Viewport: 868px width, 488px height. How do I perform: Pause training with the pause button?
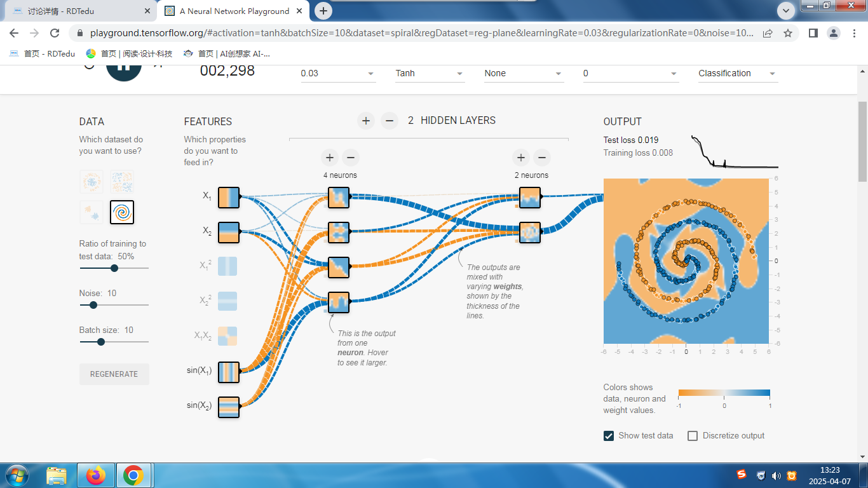tap(124, 69)
